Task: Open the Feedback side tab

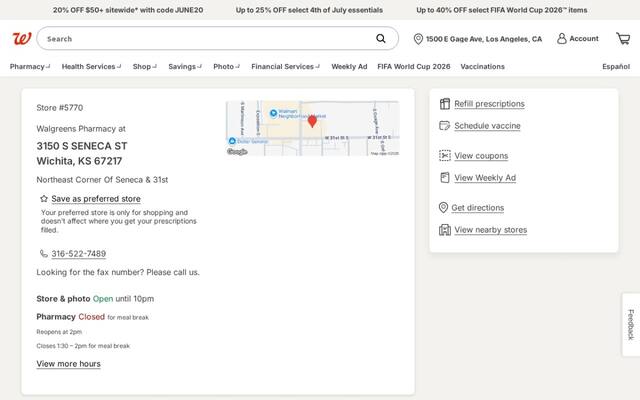Action: [631, 324]
